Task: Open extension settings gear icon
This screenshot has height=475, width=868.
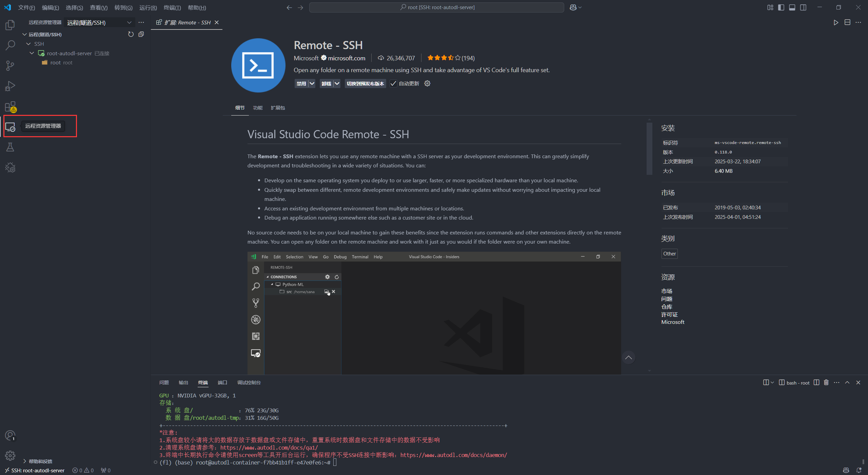Action: 427,83
